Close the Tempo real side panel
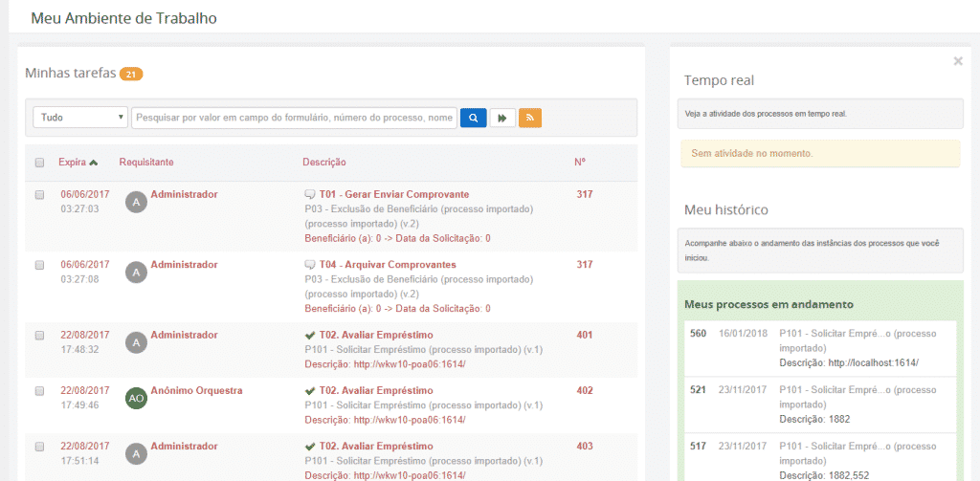980x481 pixels. [x=958, y=61]
